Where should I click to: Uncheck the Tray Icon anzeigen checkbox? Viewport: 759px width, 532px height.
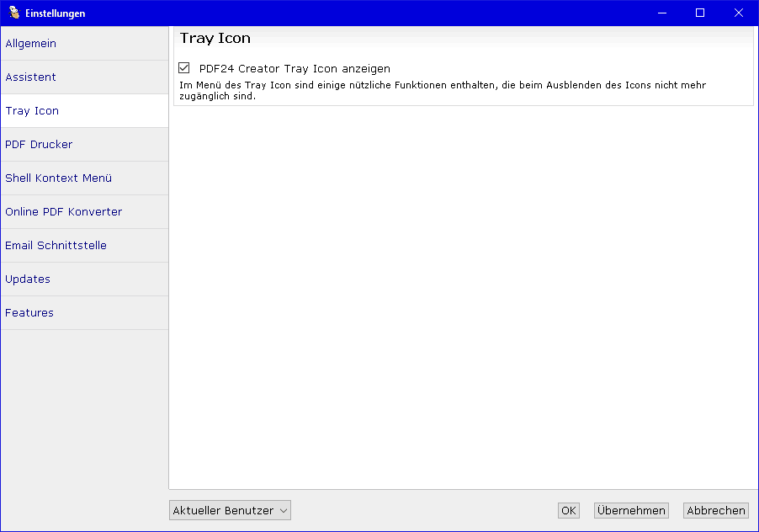pos(185,68)
